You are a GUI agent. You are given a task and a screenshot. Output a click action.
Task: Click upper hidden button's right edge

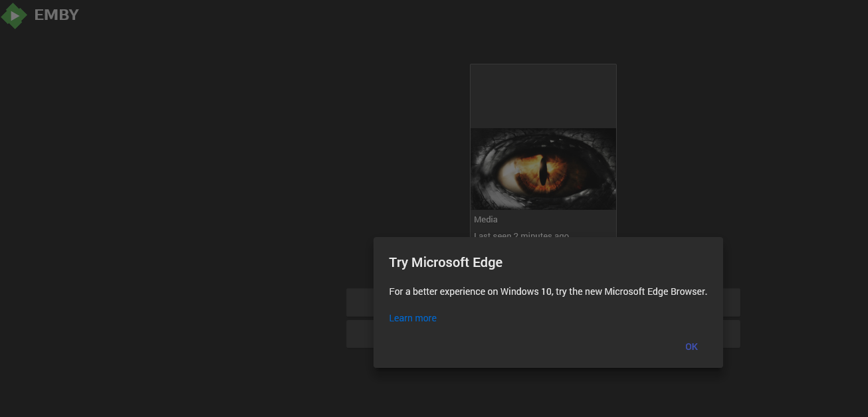tap(732, 302)
